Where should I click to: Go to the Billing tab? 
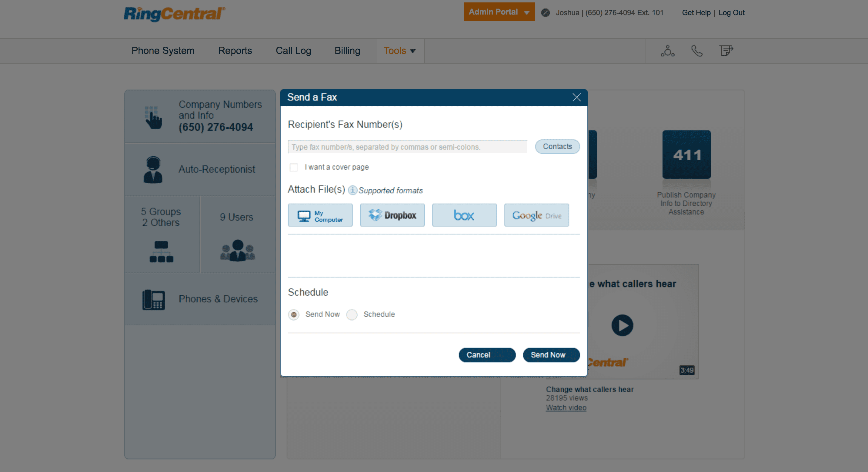coord(347,51)
